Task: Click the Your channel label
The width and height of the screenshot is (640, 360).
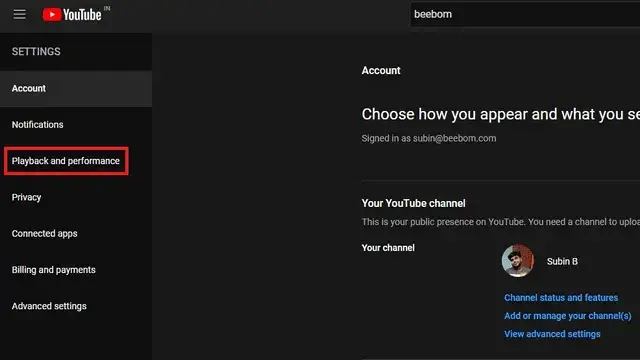Action: click(388, 248)
